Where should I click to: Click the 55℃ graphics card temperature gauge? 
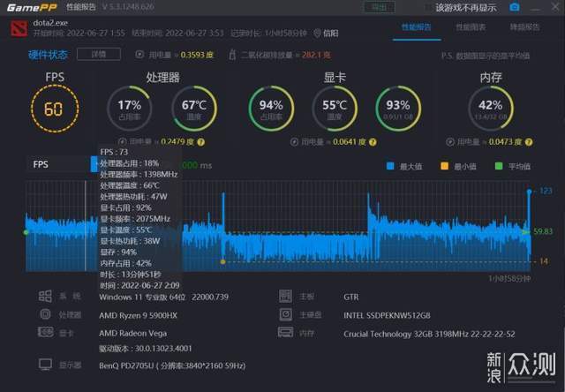click(335, 109)
